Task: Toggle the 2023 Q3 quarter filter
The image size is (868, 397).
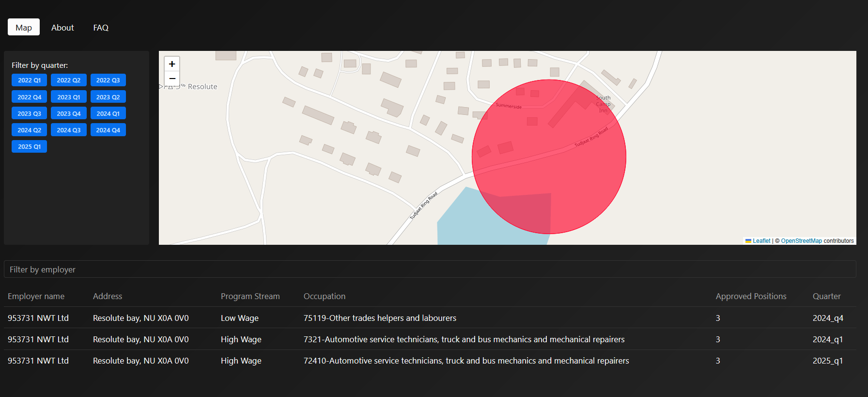Action: [30, 113]
